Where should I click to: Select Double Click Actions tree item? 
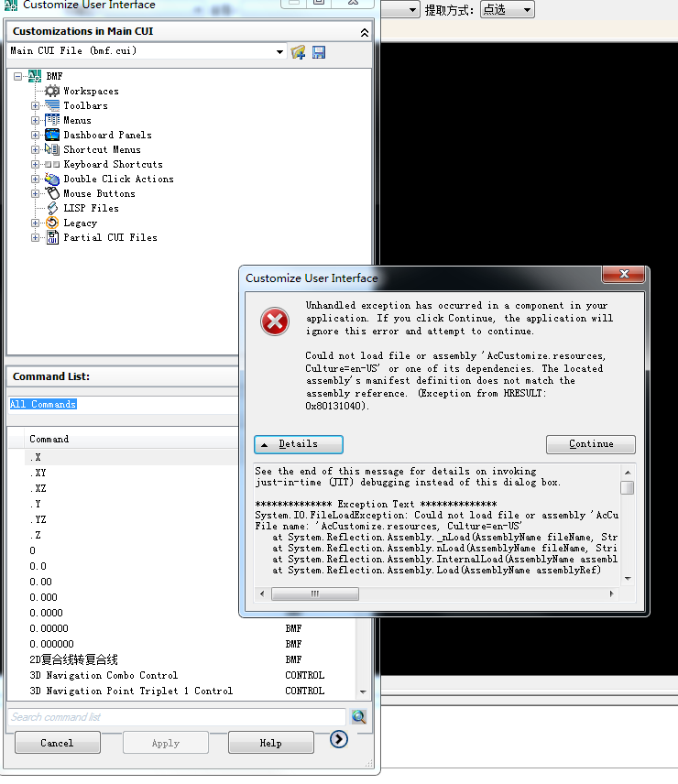(118, 179)
